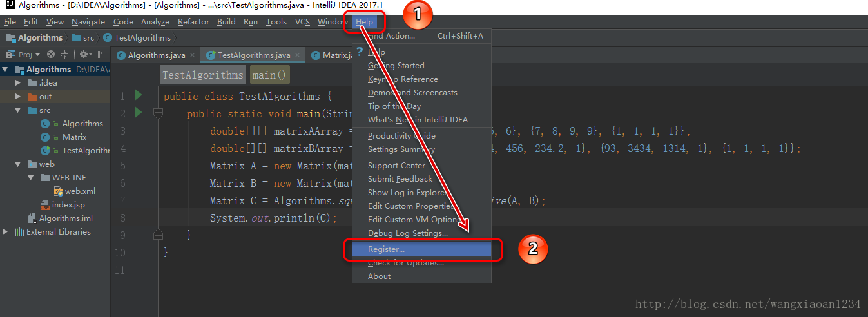Open the View menu
This screenshot has width=868, height=317.
tap(55, 22)
